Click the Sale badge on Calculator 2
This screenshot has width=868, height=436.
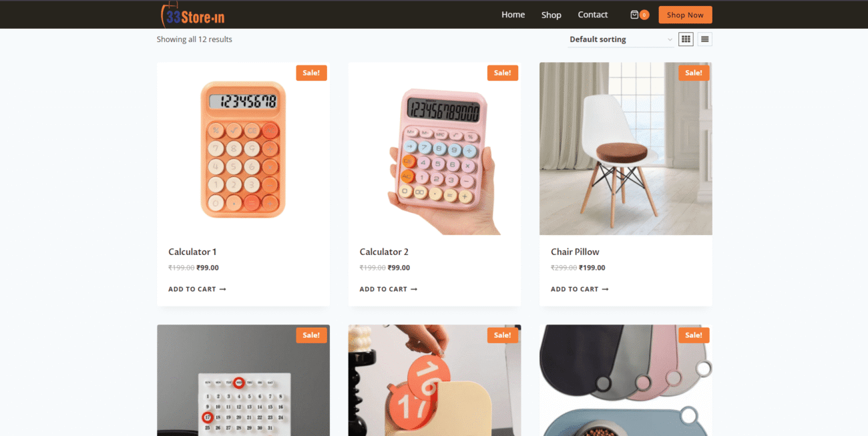[x=503, y=73]
